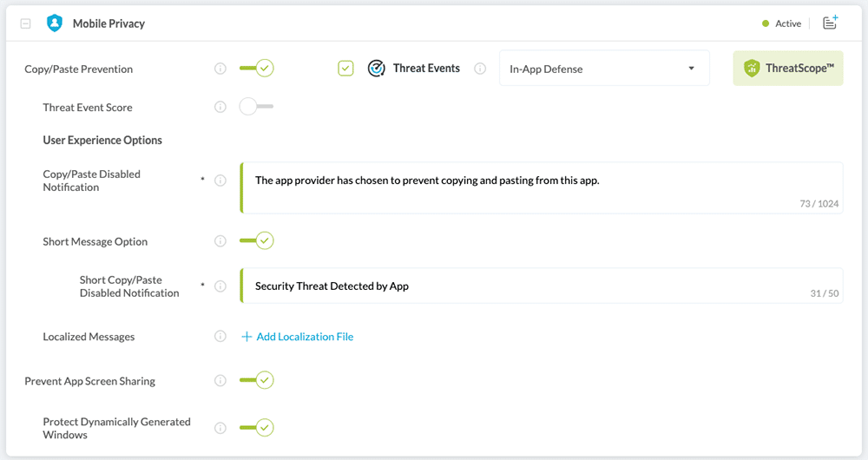Enable the Threat Event Score toggle
868x460 pixels.
tap(256, 107)
